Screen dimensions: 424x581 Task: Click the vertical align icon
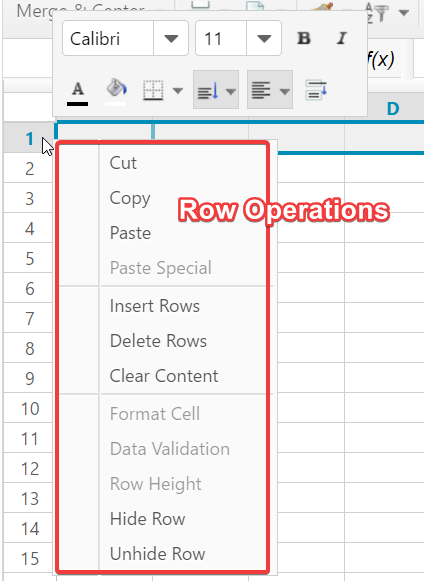tap(207, 91)
